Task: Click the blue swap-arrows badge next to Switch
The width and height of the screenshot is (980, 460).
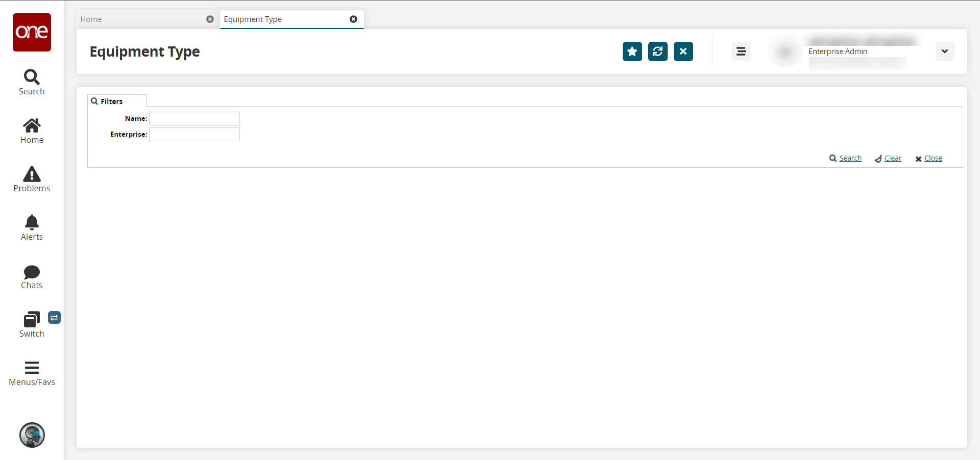Action: coord(55,318)
